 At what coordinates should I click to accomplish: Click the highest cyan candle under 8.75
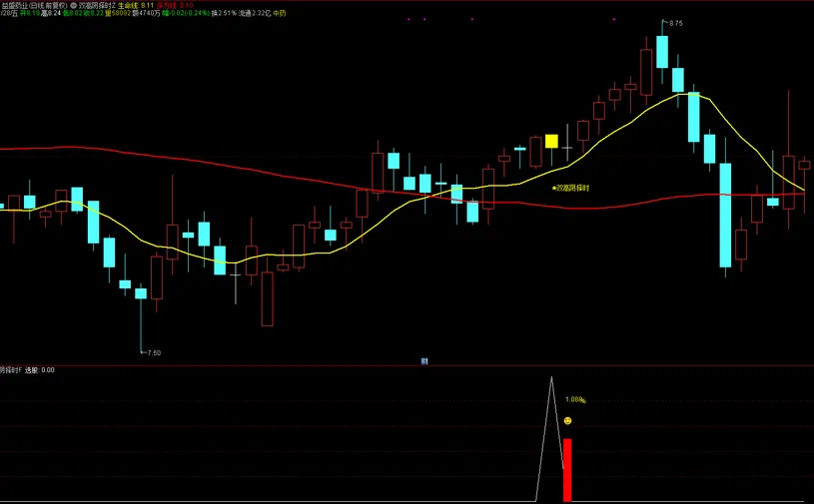662,51
